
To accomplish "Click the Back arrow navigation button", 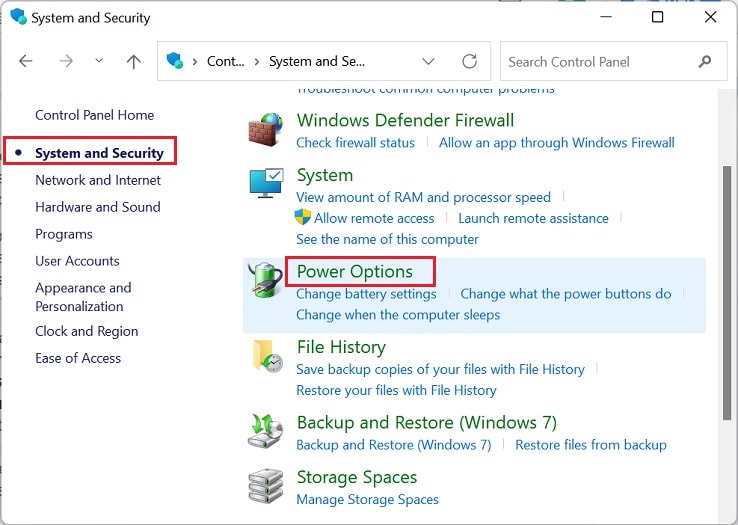I will pos(26,61).
